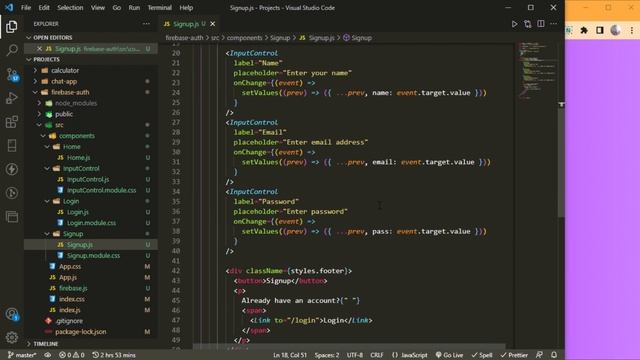Click the feedback icon in status bar
The height and width of the screenshot is (360, 640).
539,355
